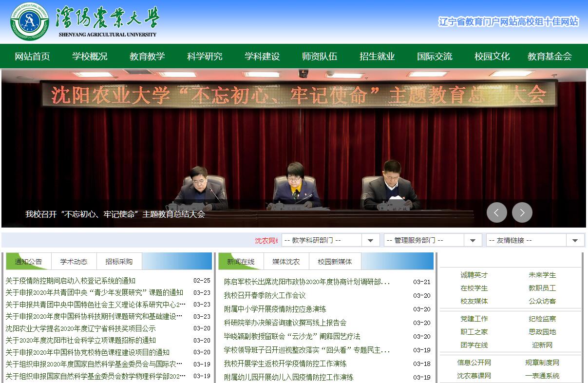Open the 团学在线 link
The image size is (588, 383).
(x=474, y=345)
